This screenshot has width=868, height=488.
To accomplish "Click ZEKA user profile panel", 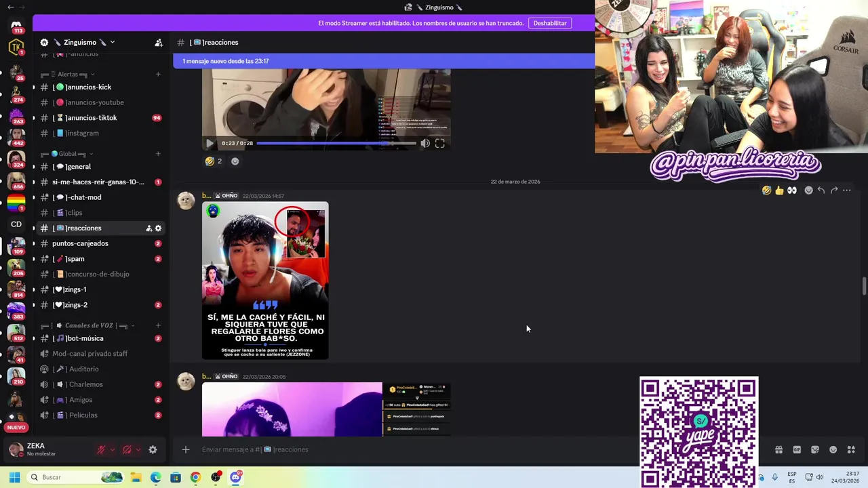I will [x=47, y=449].
